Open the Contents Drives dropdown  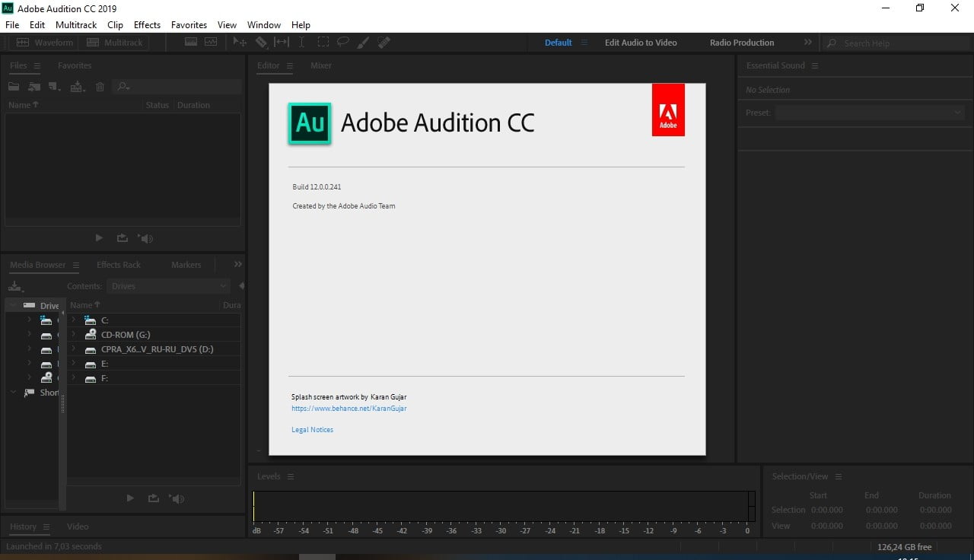coord(169,286)
